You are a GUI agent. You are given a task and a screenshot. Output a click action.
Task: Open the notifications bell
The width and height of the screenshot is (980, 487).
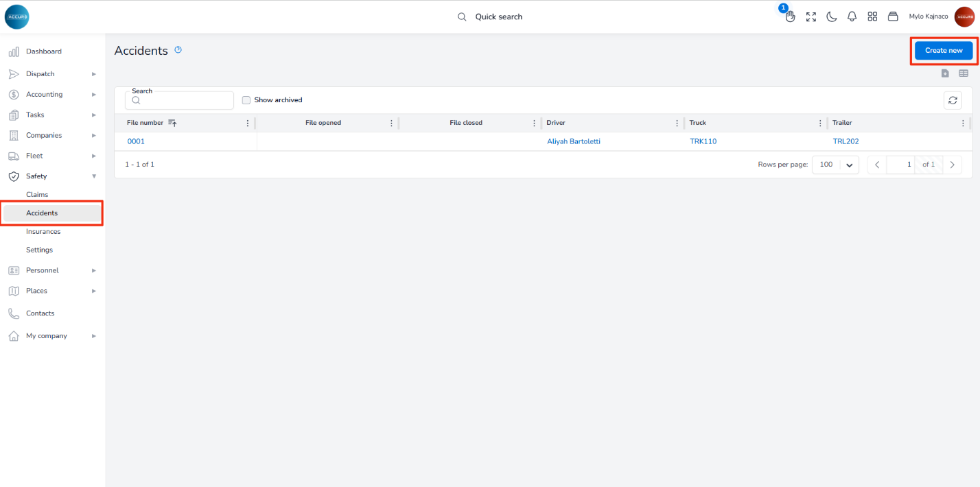point(852,16)
